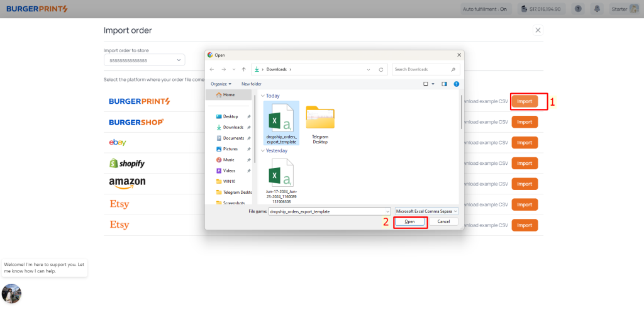Close the Import order panel
The width and height of the screenshot is (644, 319).
click(538, 30)
